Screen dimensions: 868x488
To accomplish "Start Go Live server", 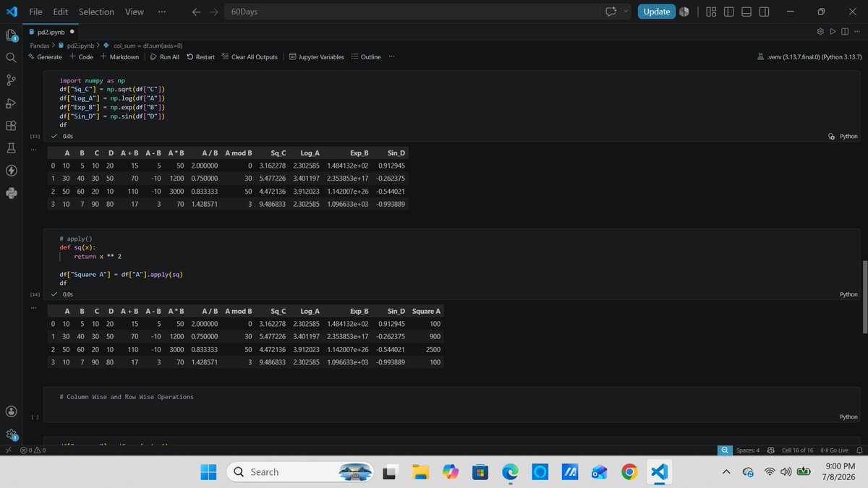I will (833, 450).
